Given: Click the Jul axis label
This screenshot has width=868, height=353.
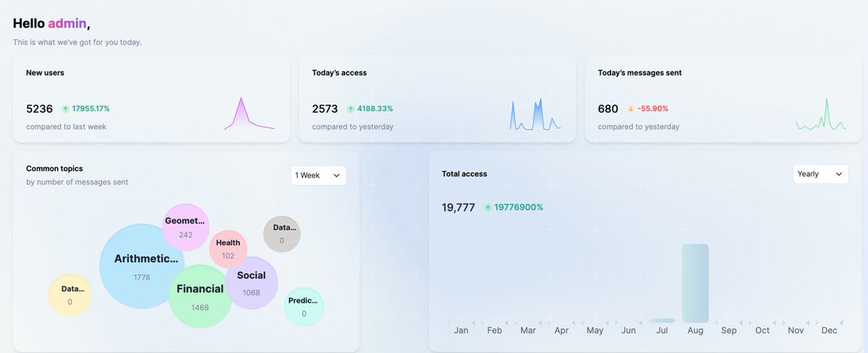Looking at the screenshot, I should point(662,331).
